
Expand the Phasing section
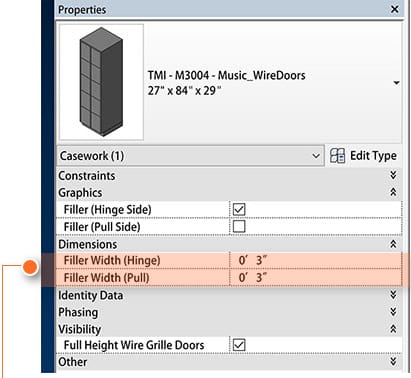(393, 312)
